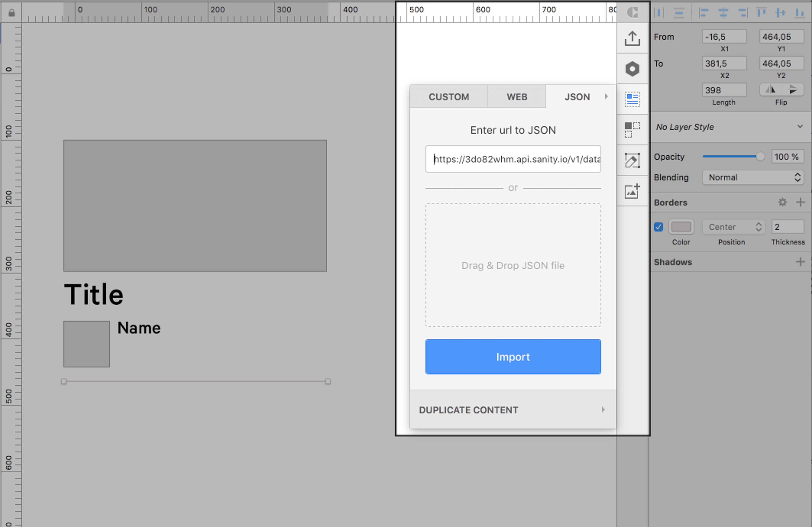Click the Craft upload/sync icon
Viewport: 812px width, 527px height.
click(632, 38)
